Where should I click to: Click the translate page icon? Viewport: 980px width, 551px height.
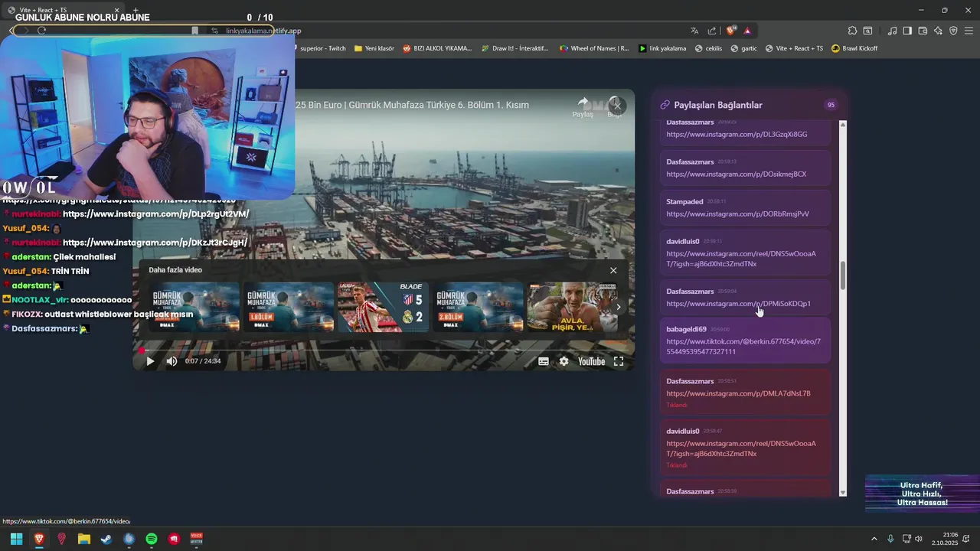[694, 31]
